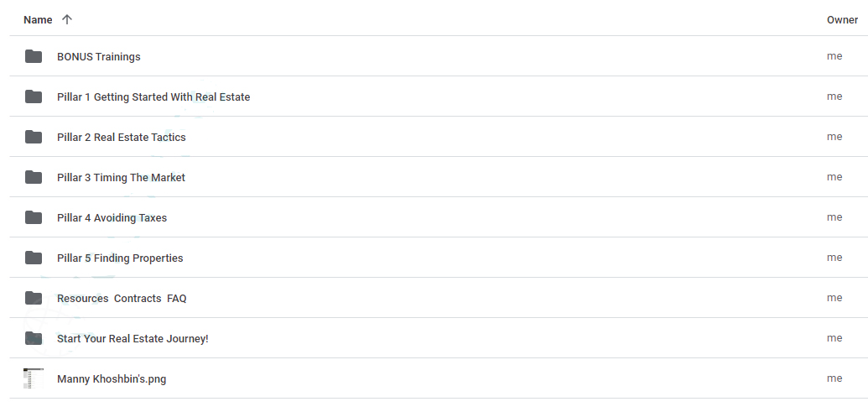Click the Pillar 5 Finding Properties folder icon
The image size is (868, 412).
34,258
